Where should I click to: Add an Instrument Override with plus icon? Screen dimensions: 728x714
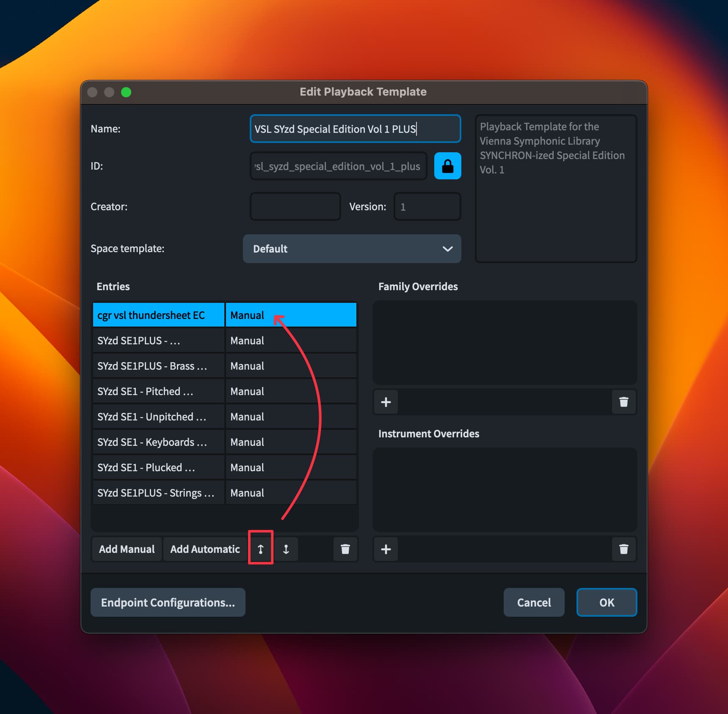(386, 549)
